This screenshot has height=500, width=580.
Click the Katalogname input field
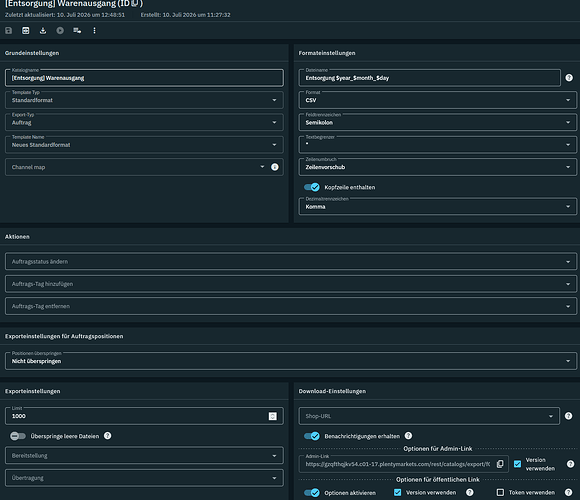click(x=144, y=78)
